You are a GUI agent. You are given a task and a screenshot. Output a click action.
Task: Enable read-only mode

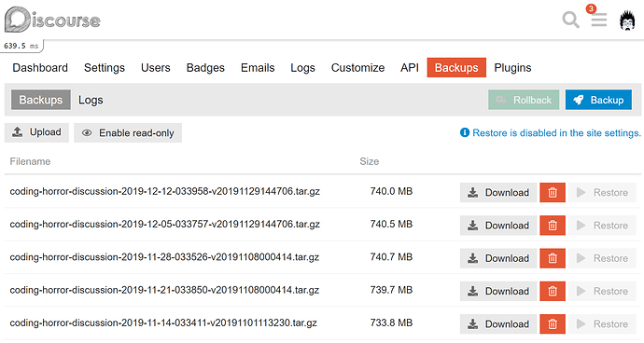(x=128, y=133)
